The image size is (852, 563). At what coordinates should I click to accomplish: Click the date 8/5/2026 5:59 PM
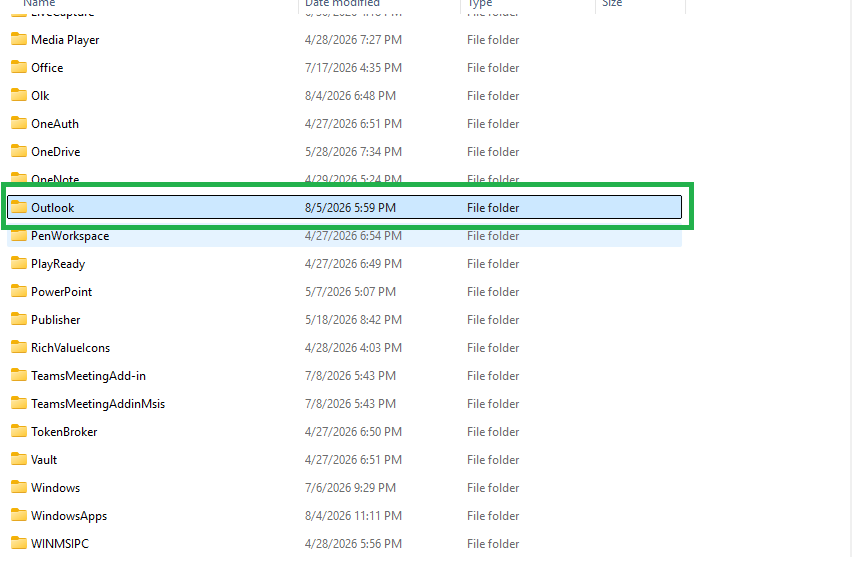tap(350, 208)
